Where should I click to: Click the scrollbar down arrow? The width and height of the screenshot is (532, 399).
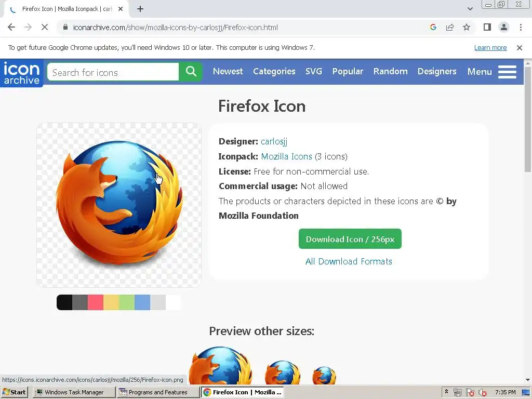528,380
